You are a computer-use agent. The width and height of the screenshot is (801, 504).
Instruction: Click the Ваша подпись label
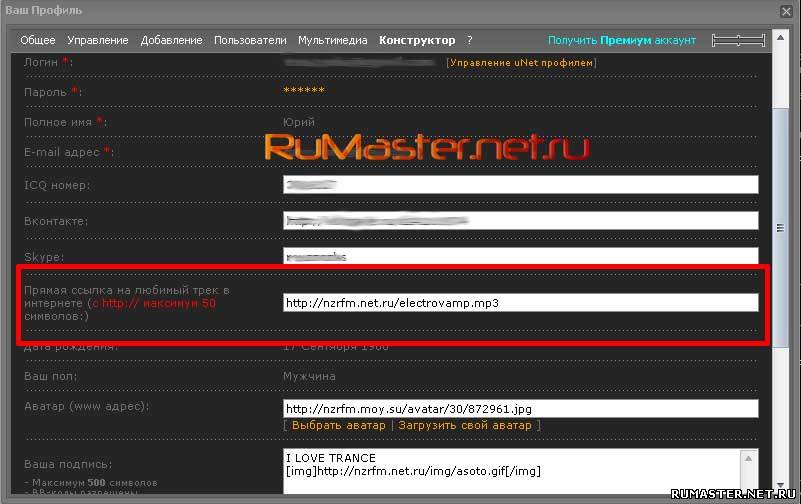tap(68, 464)
